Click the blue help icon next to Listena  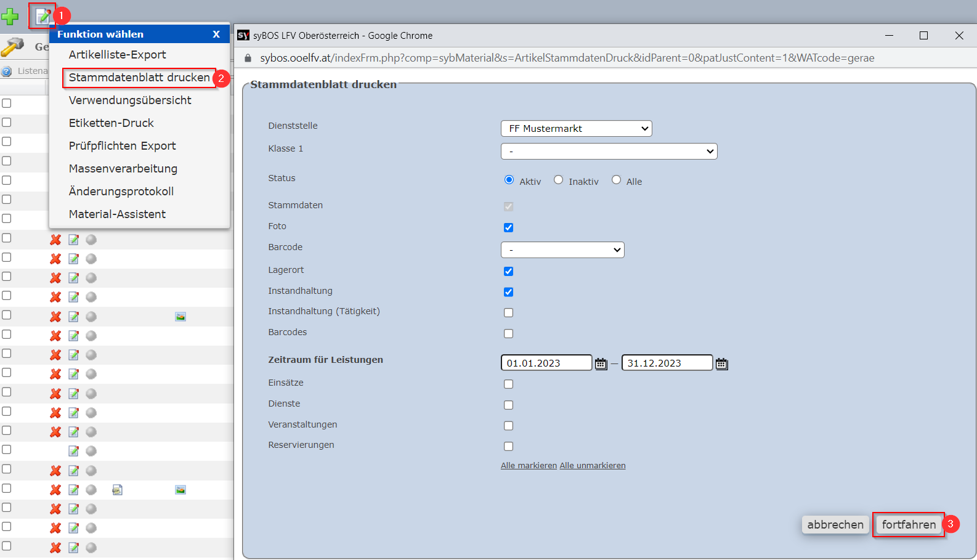point(7,71)
